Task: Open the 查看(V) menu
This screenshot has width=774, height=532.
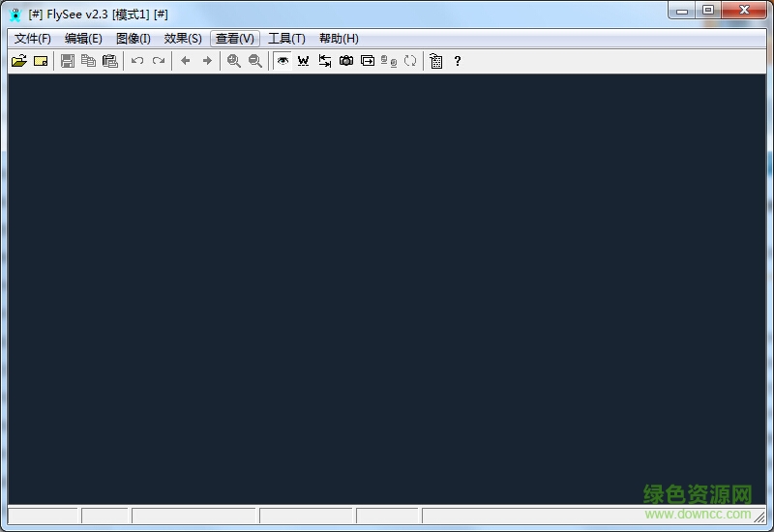Action: click(x=235, y=39)
